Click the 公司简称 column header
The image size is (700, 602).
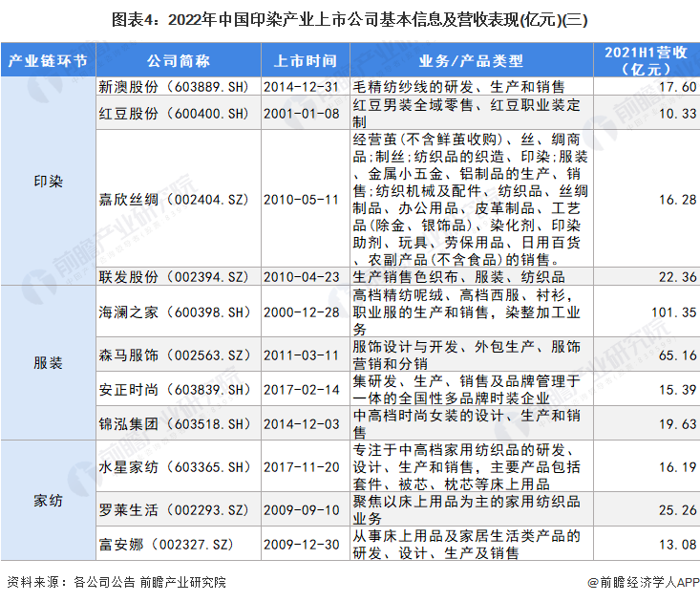click(x=179, y=61)
